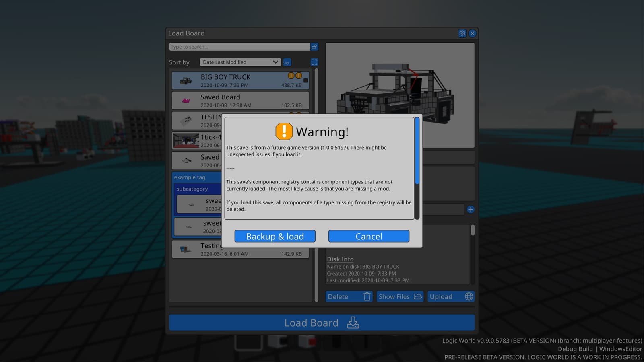
Task: Click the Disk Info heading
Action: pos(340,259)
